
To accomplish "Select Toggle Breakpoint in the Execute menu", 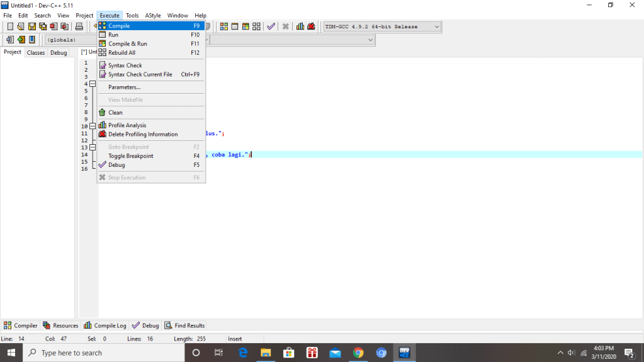I will (130, 156).
